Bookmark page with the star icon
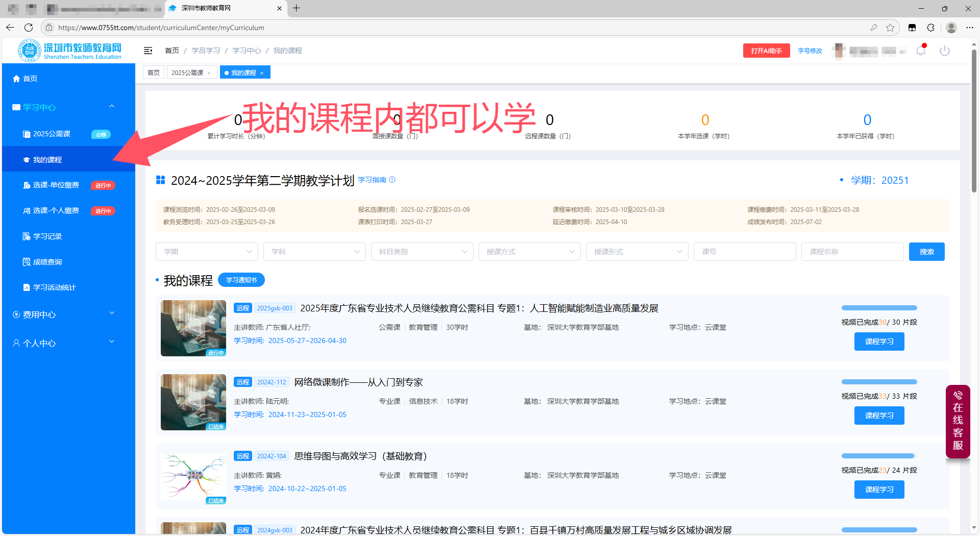 [890, 28]
